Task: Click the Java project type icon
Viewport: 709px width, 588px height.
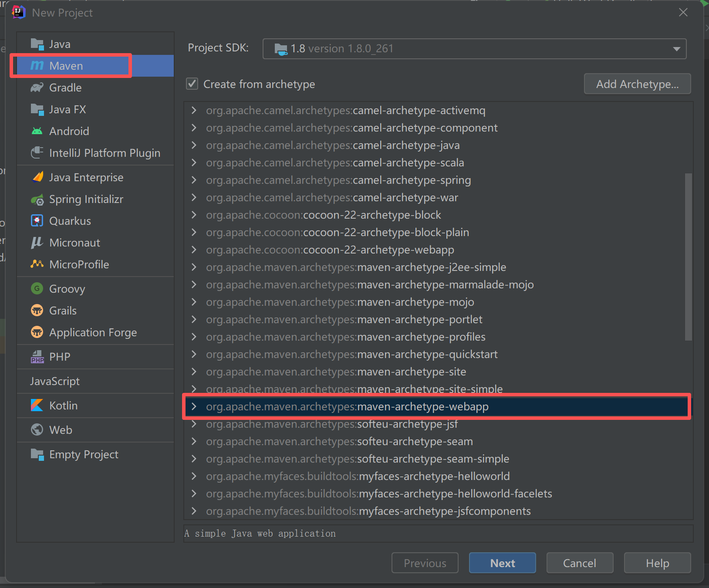Action: (x=37, y=44)
